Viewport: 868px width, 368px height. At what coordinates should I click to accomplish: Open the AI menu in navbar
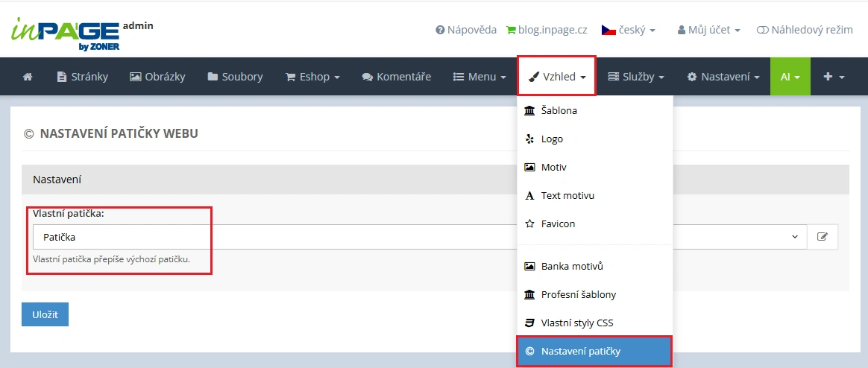click(x=790, y=77)
